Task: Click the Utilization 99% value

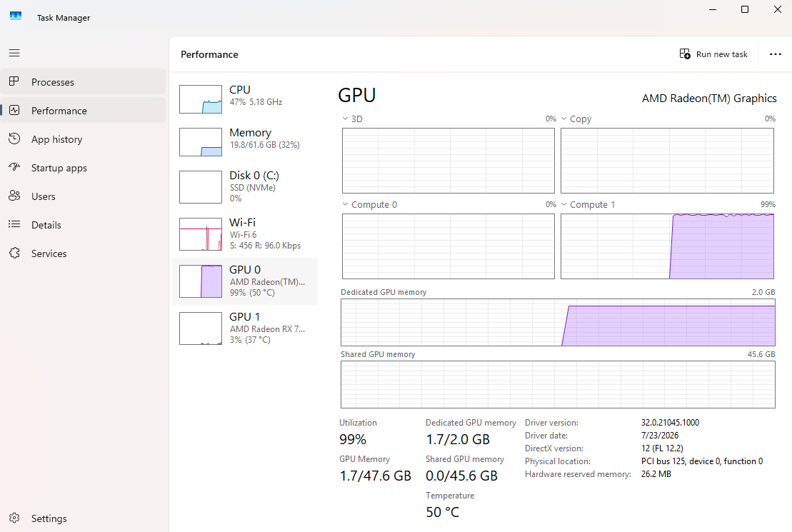Action: [353, 440]
